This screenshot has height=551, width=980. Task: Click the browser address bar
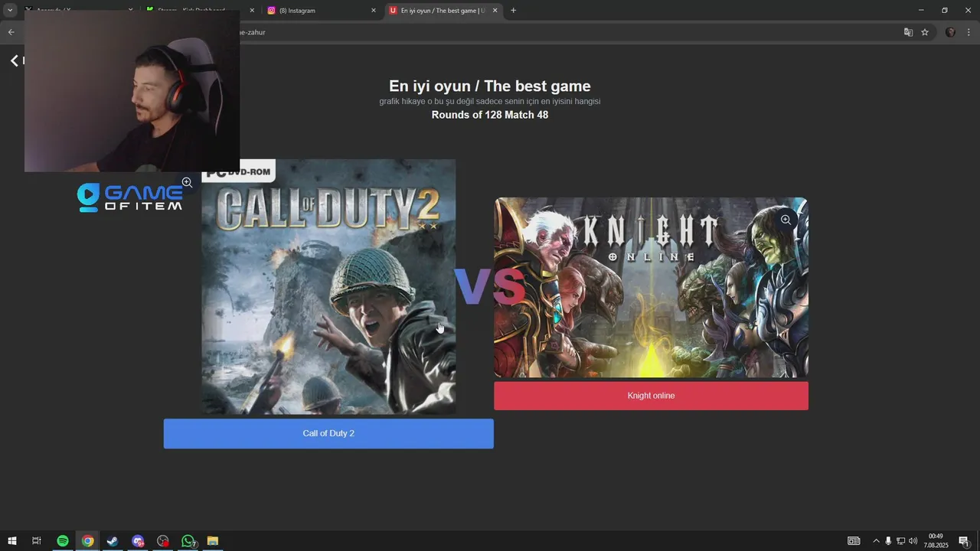click(567, 32)
